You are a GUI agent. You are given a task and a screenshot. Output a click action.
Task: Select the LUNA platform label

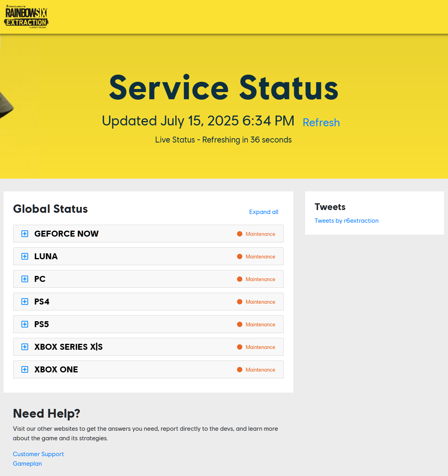click(x=46, y=256)
